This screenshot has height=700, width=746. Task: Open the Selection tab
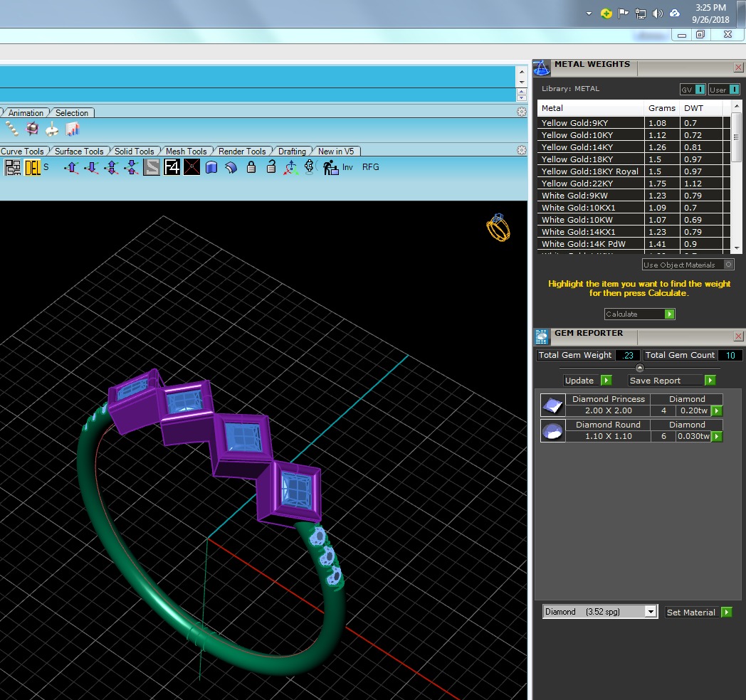pos(72,112)
